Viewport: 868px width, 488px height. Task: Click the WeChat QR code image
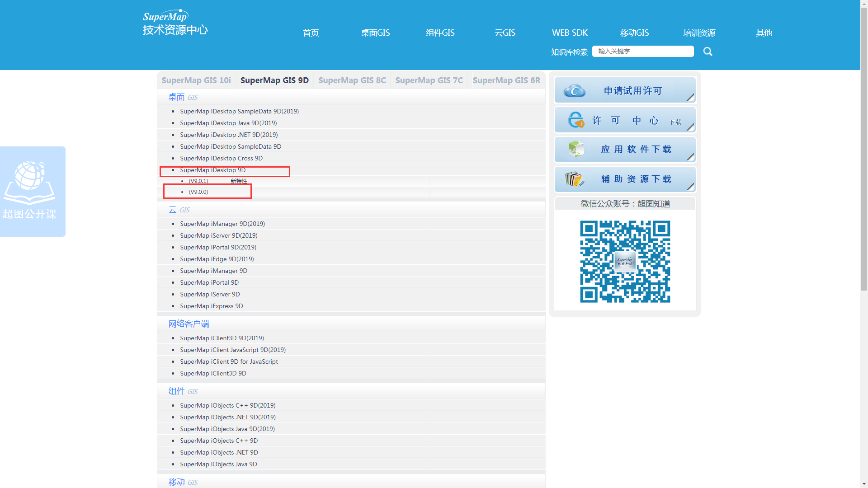[x=625, y=261]
